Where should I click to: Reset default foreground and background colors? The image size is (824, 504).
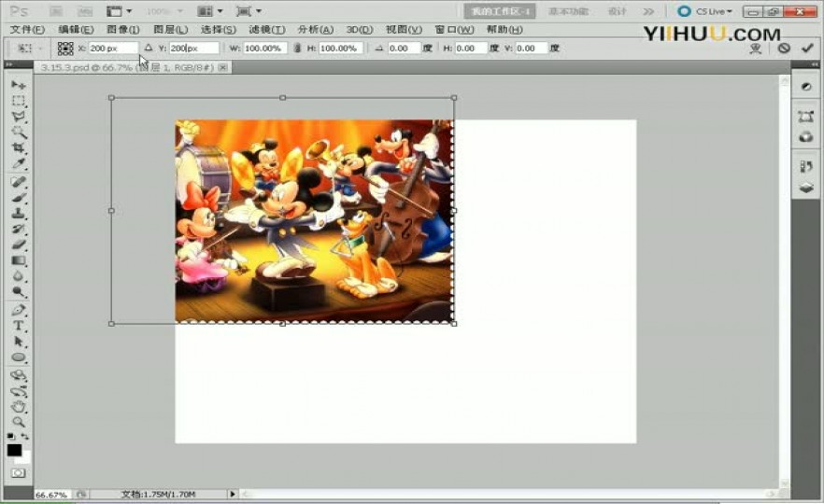pos(11,436)
